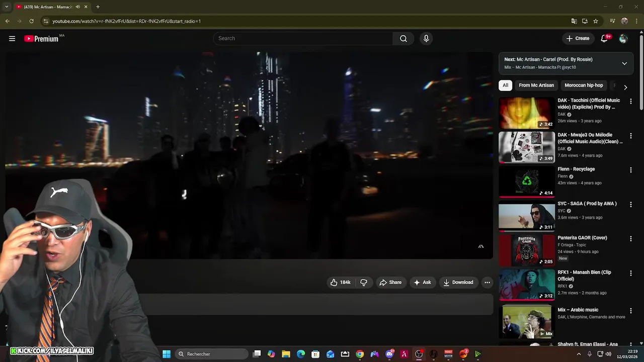
Task: Focus the YouTube Search field
Action: point(303,39)
